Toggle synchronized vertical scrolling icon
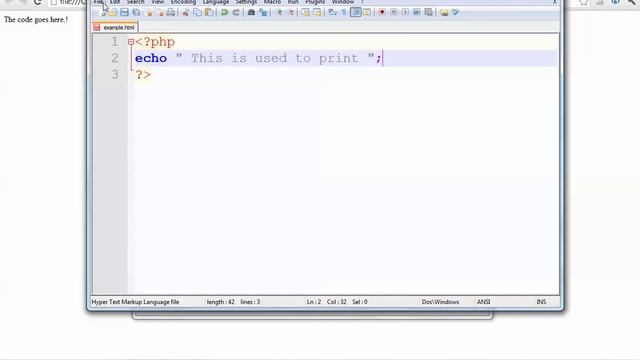 (305, 13)
